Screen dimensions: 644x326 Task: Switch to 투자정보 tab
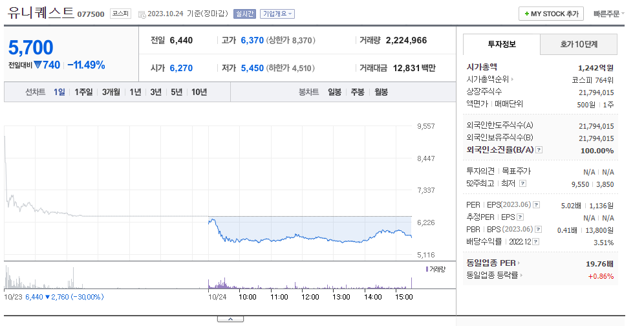click(x=502, y=45)
